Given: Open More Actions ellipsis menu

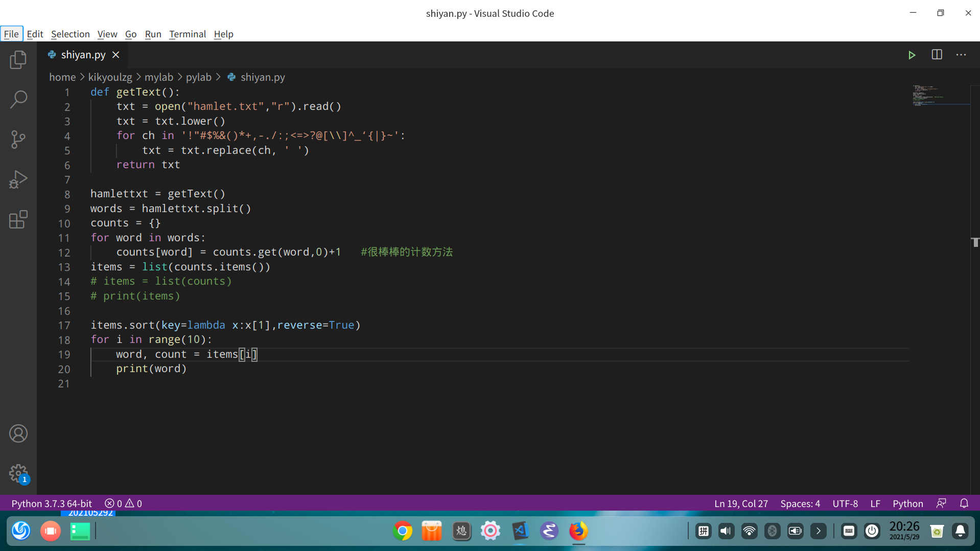Looking at the screenshot, I should point(961,55).
